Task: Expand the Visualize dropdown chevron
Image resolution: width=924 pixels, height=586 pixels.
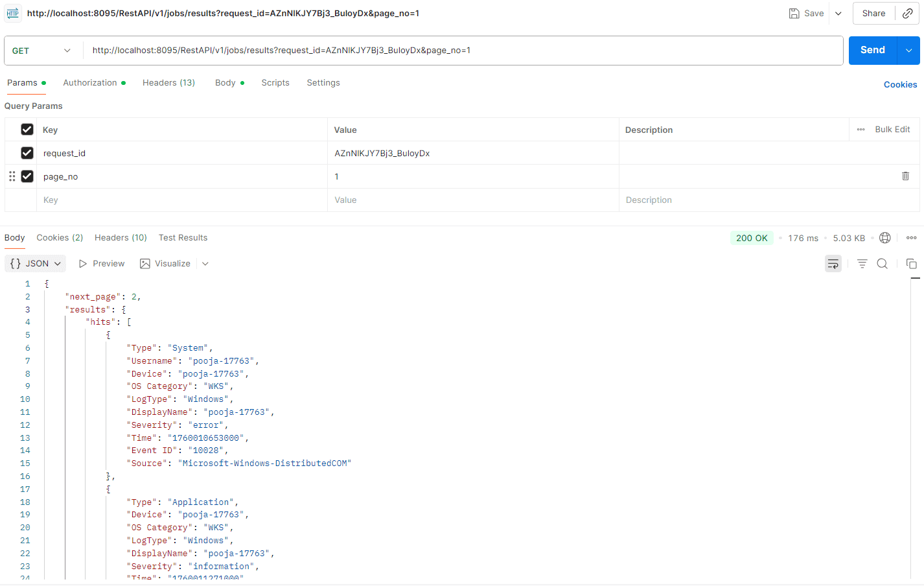Action: click(x=205, y=264)
